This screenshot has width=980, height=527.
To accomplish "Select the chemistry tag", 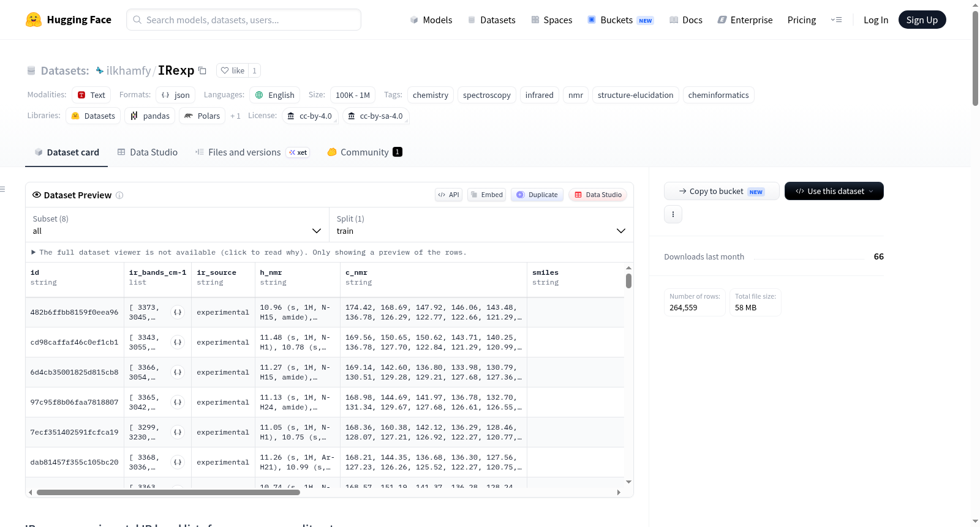I will [x=431, y=95].
